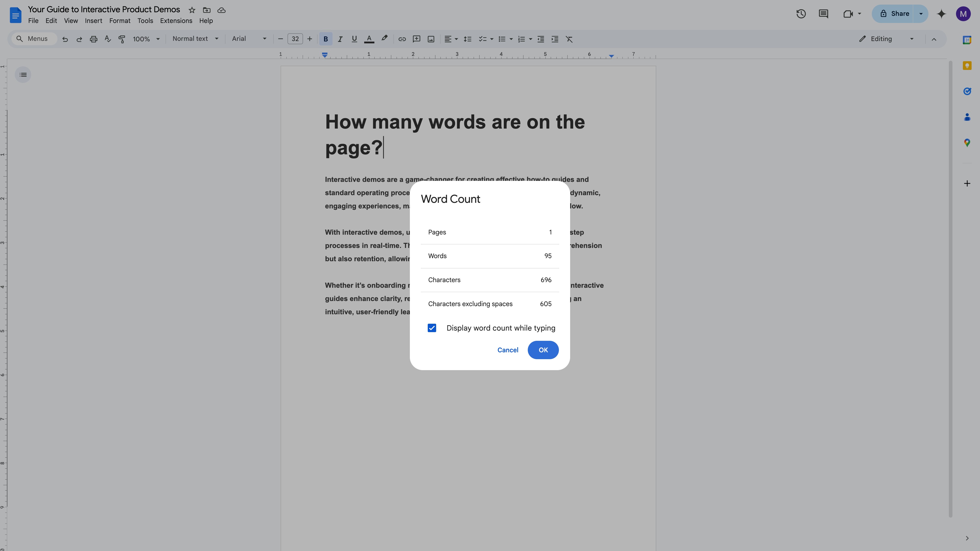Click the Redo icon in the toolbar
Screen dimensions: 980x551
(79, 39)
